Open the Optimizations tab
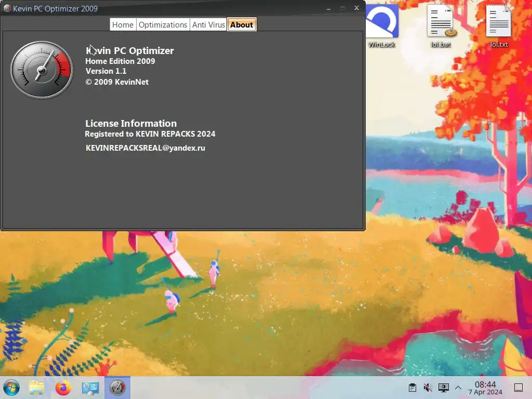The width and height of the screenshot is (532, 399). pyautogui.click(x=163, y=25)
